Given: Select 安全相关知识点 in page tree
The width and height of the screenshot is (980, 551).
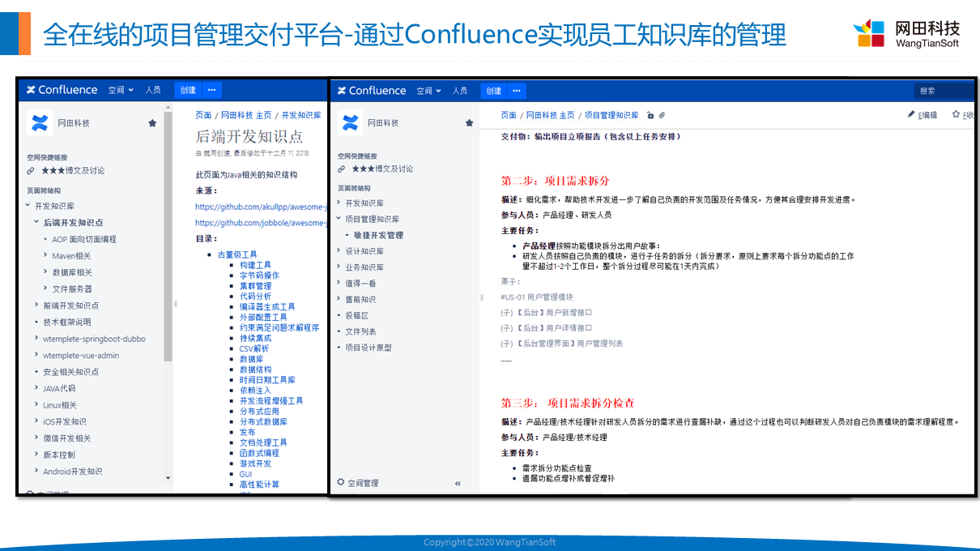Looking at the screenshot, I should (71, 372).
